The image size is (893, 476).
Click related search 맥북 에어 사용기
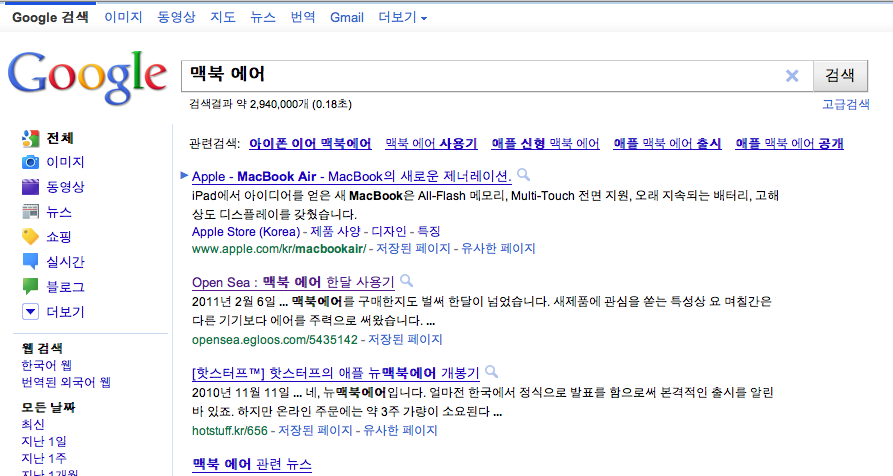point(431,143)
